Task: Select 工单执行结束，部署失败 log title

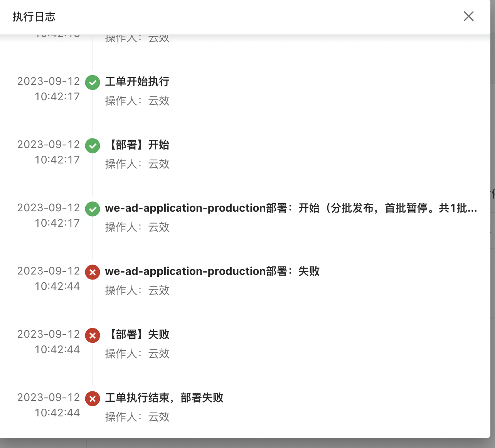Action: (164, 398)
